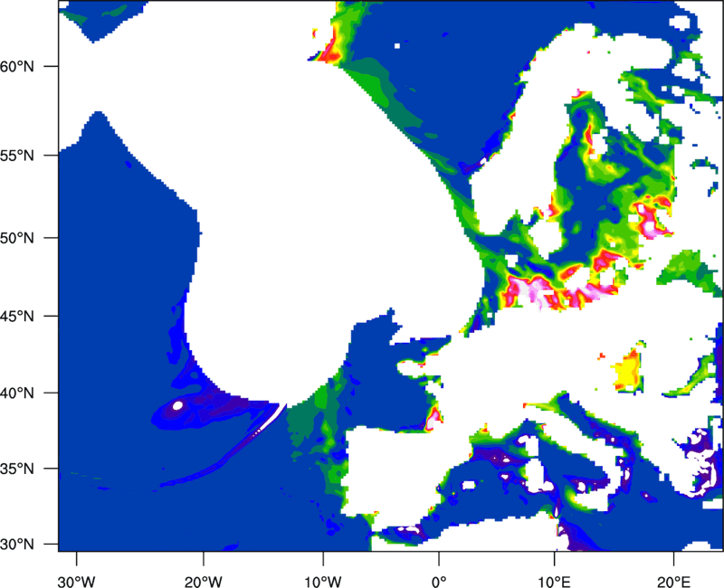Click the 20°E longitude label
Image resolution: width=724 pixels, height=588 pixels.
click(673, 582)
